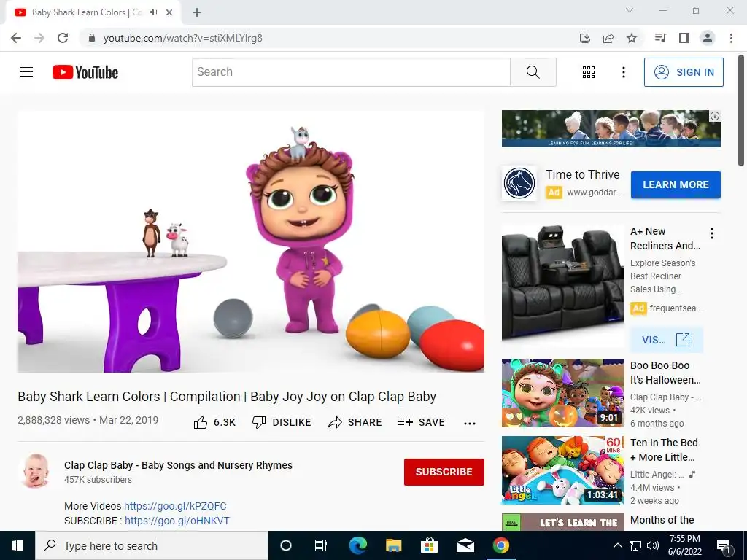Click the video player frame
This screenshot has height=560, width=747.
[251, 241]
